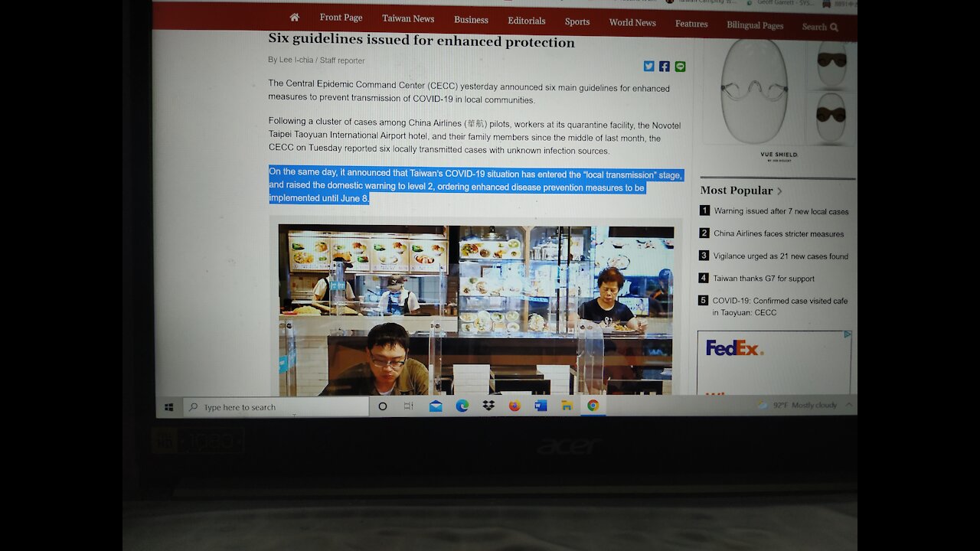The width and height of the screenshot is (980, 551).
Task: View the large Vue Shield face shield ad image
Action: click(753, 92)
